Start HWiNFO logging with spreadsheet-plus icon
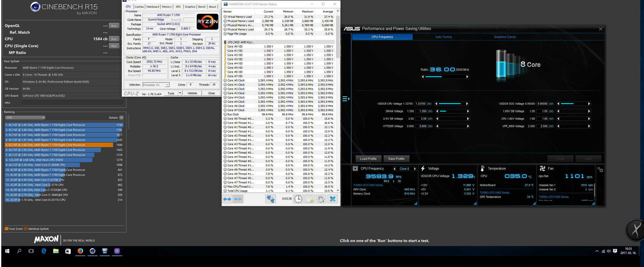644x267 pixels. (310, 199)
